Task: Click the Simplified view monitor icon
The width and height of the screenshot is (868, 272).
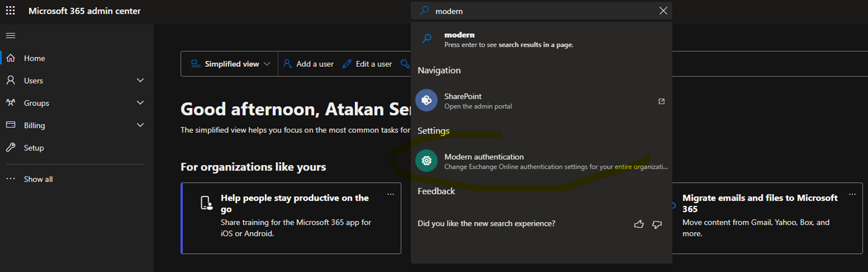Action: pyautogui.click(x=195, y=64)
